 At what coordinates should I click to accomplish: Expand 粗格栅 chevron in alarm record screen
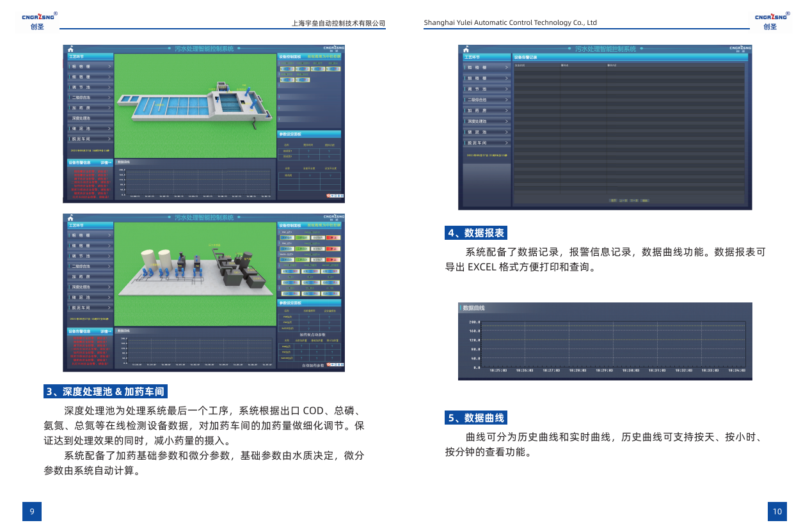507,67
